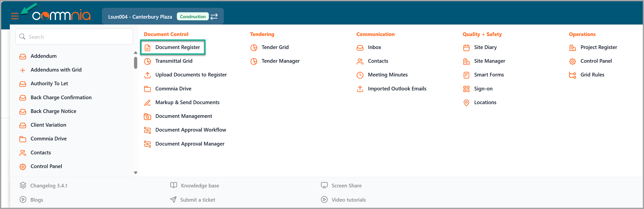
Task: Click the Sign-on QR code icon
Action: pyautogui.click(x=466, y=89)
